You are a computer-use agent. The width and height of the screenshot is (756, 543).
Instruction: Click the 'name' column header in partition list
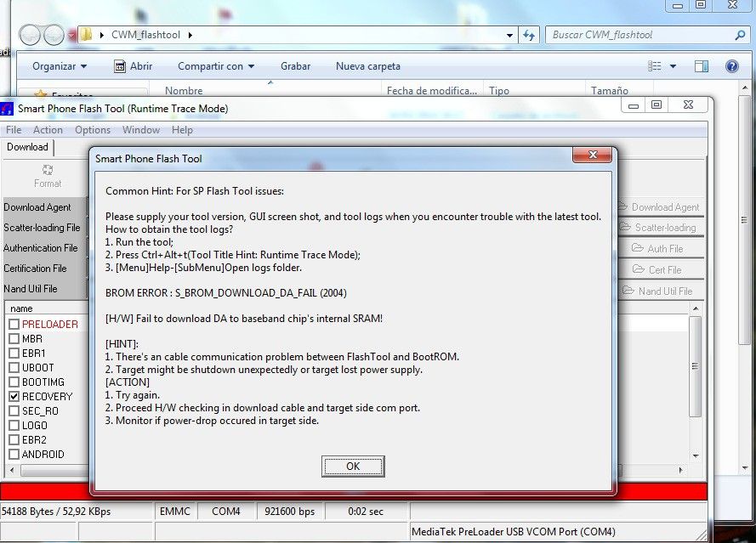pos(22,308)
